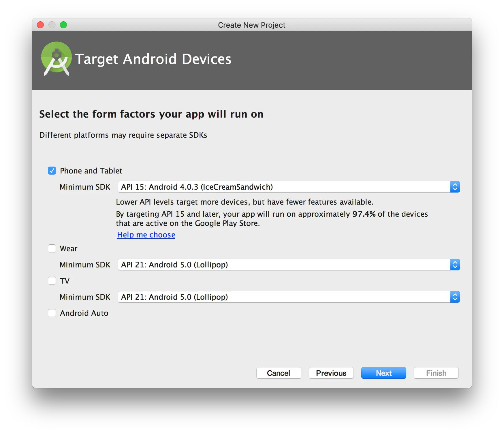Click the TV API 21 dropdown arrows
This screenshot has height=434, width=504.
pyautogui.click(x=455, y=297)
